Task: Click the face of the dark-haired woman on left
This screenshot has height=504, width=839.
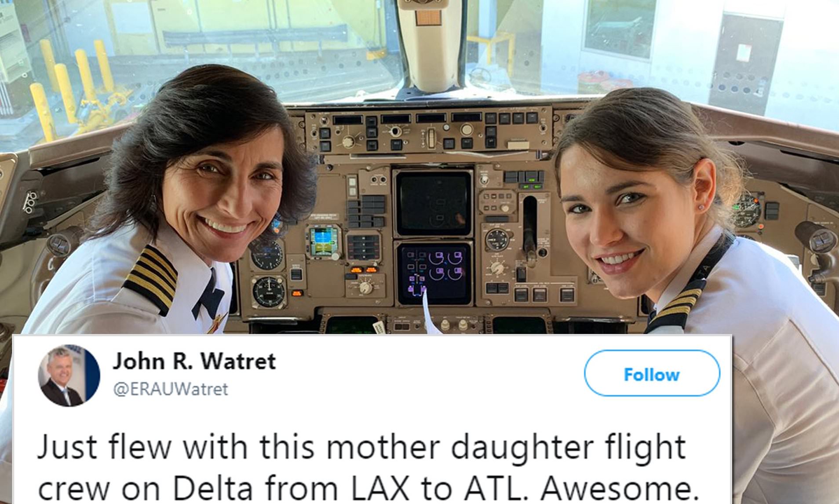Action: pos(220,193)
